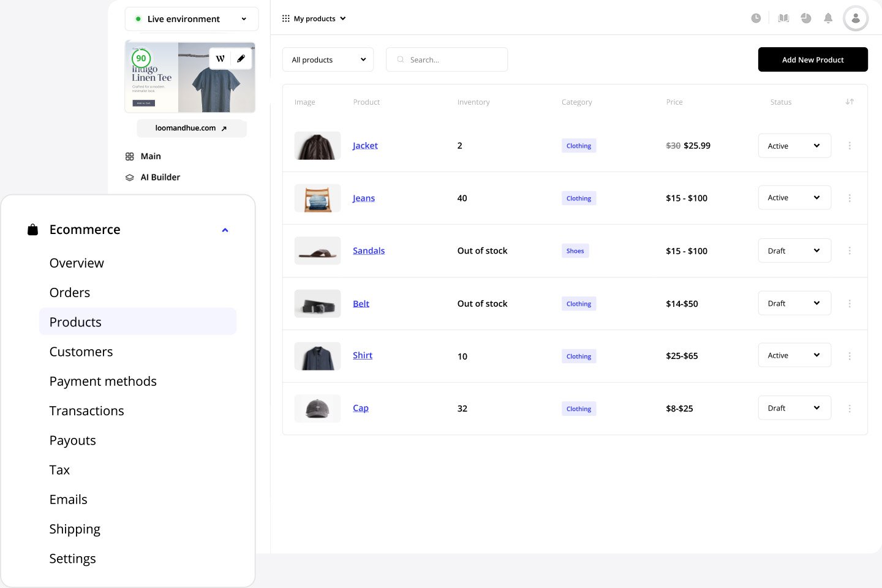Click the W icon on the site thumbnail
Image resolution: width=882 pixels, height=588 pixels.
220,58
